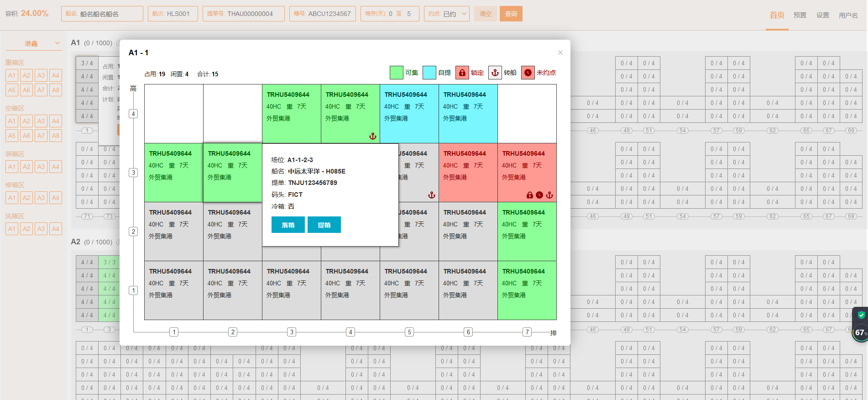Select the red container at tier 3 row 6
Image resolution: width=868 pixels, height=400 pixels.
[468, 173]
